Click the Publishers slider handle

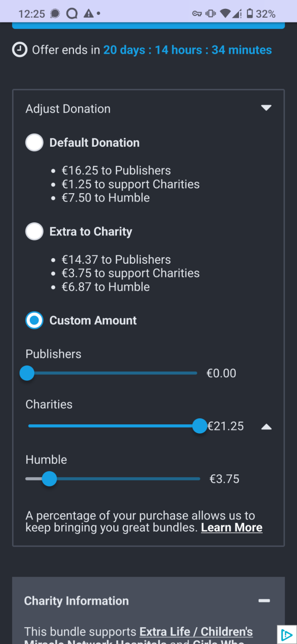pos(27,373)
